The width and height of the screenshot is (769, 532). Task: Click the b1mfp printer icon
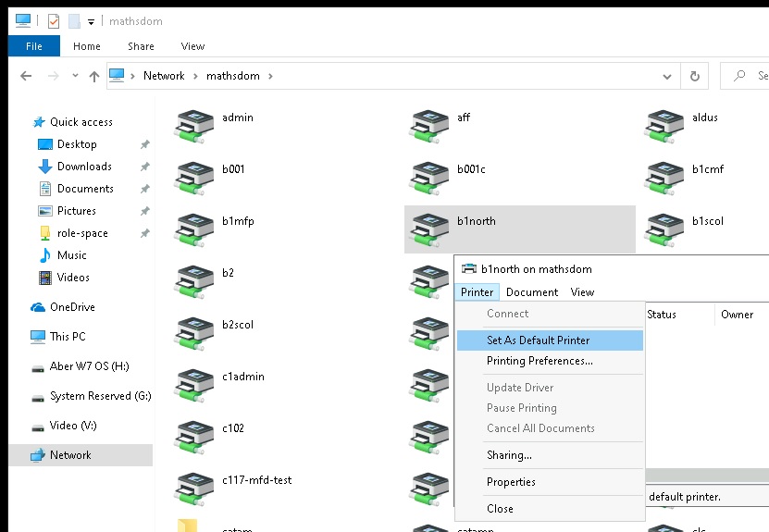(x=195, y=229)
